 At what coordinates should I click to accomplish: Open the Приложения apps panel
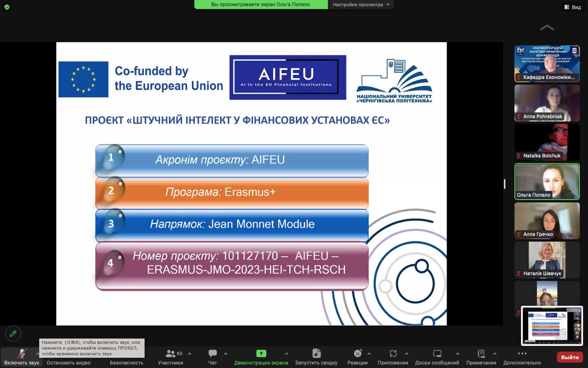coord(393,353)
